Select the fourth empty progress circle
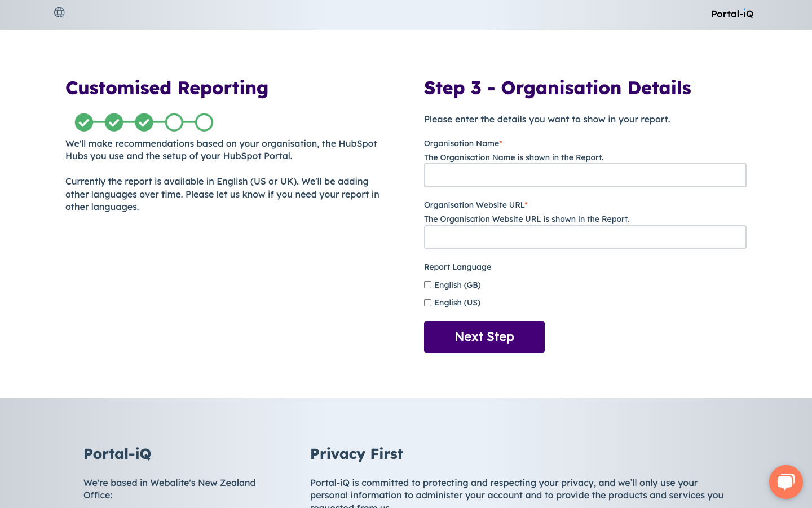 tap(174, 122)
